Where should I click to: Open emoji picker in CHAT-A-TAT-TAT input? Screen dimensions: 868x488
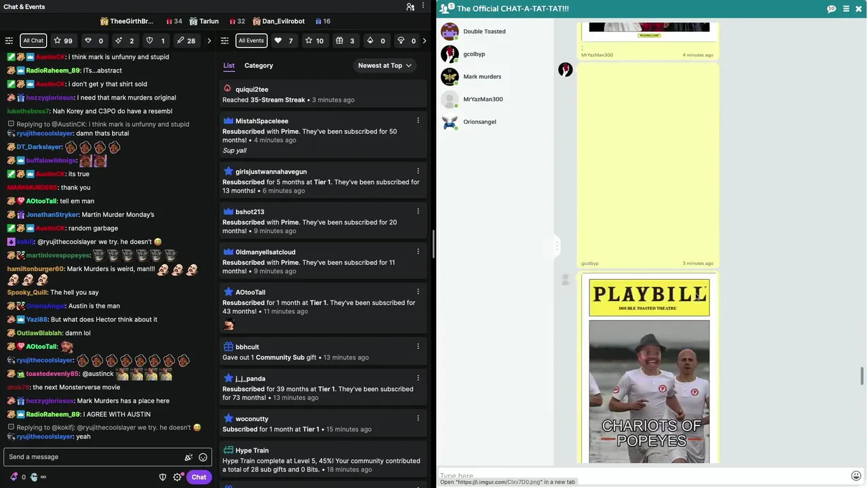pos(856,476)
